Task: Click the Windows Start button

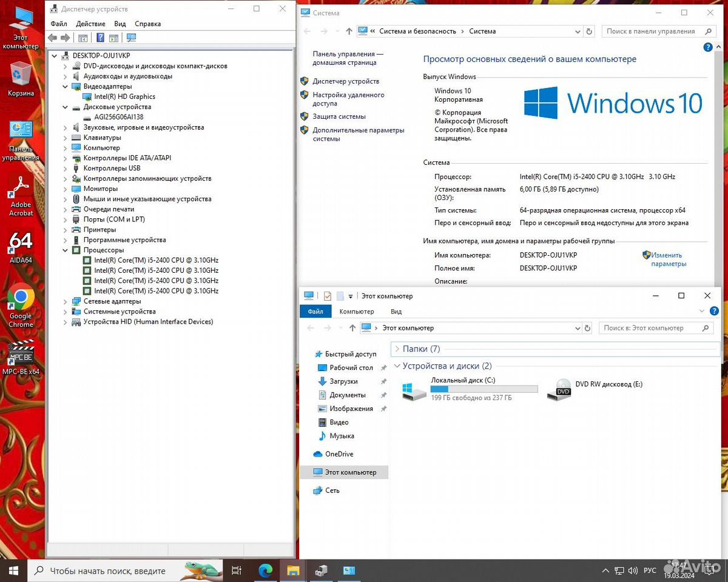Action: coord(13,570)
